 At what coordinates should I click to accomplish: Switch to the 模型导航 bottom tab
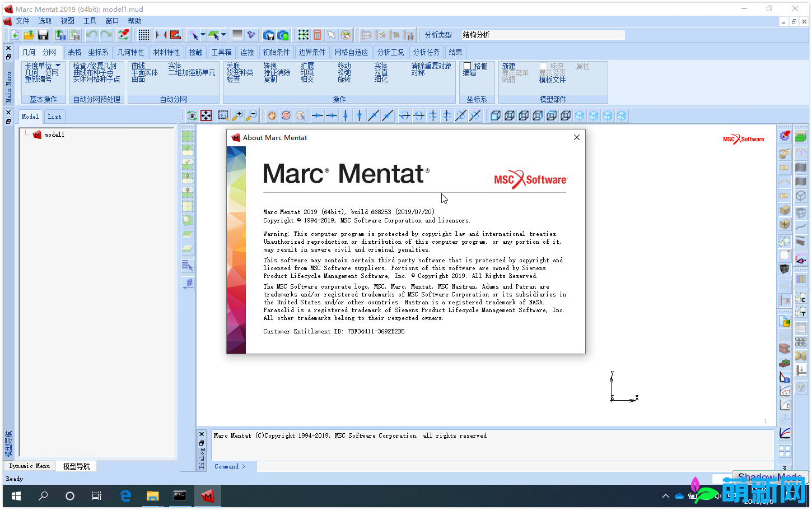(76, 466)
